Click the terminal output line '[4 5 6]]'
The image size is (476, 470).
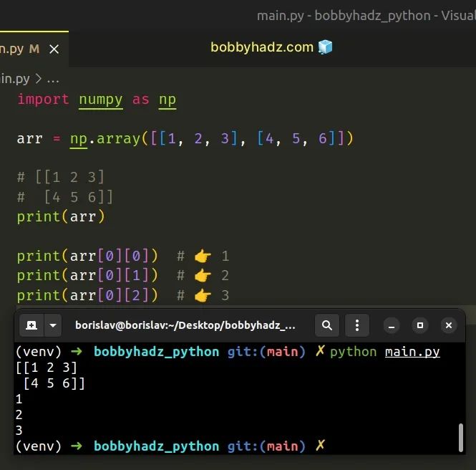pyautogui.click(x=54, y=383)
